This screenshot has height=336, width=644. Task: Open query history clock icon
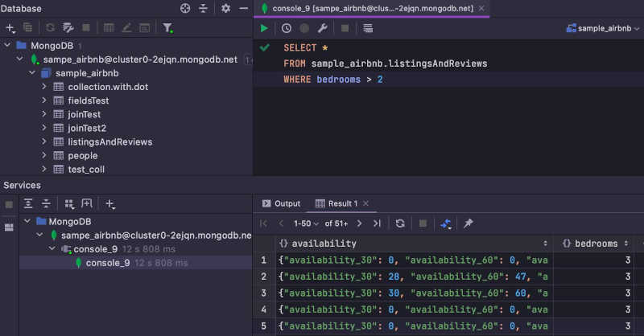tap(287, 28)
